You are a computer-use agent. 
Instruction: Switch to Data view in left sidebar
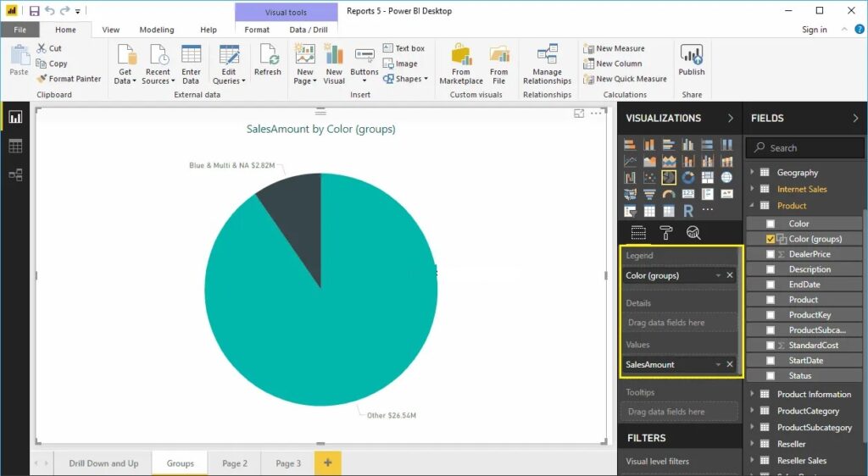coord(15,146)
